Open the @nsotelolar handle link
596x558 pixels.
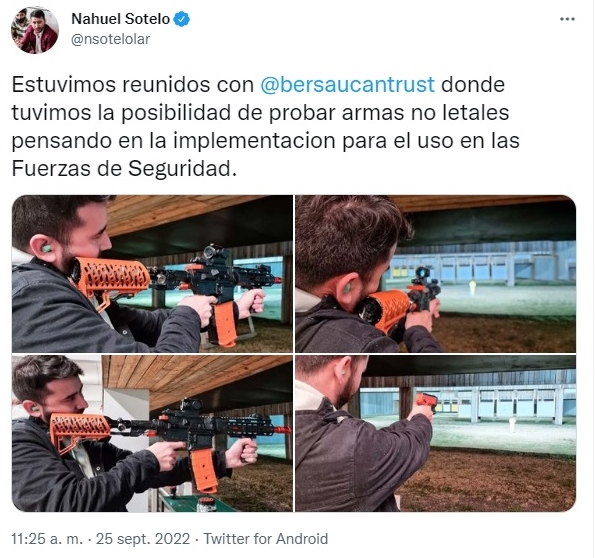(x=110, y=39)
